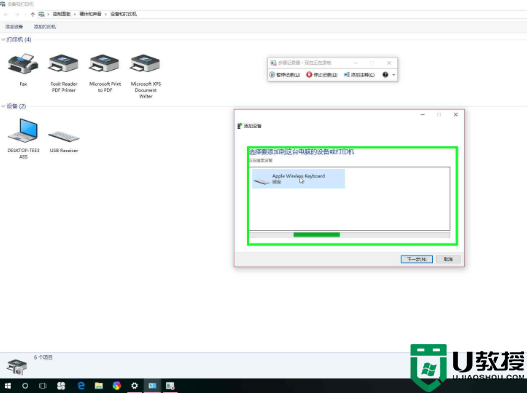This screenshot has width=527, height=393.
Task: Click the add comment button in recorder
Action: click(x=359, y=75)
